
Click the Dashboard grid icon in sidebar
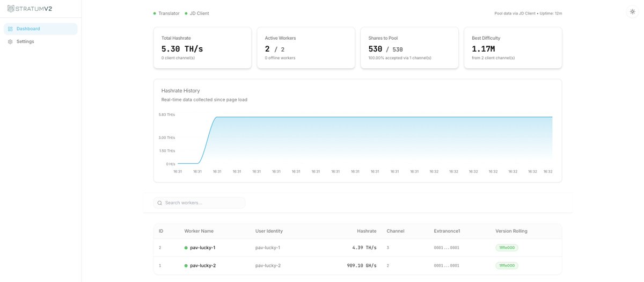tap(10, 29)
